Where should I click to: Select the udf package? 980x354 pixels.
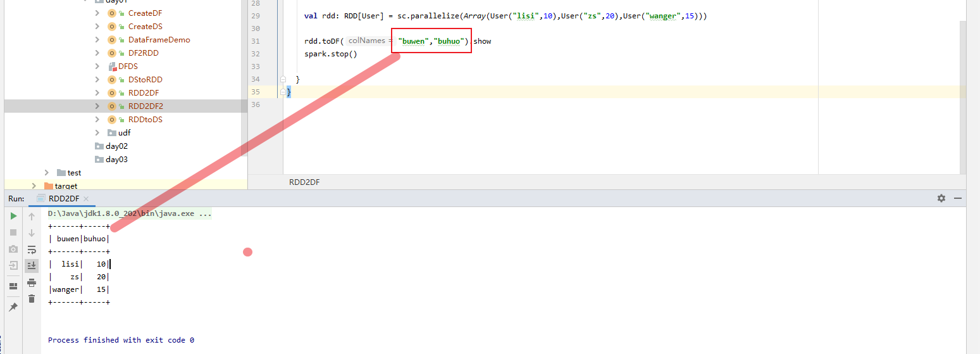[124, 132]
